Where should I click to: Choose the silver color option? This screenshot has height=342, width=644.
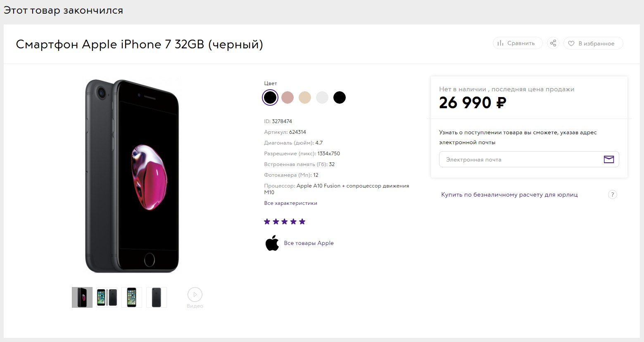[322, 97]
